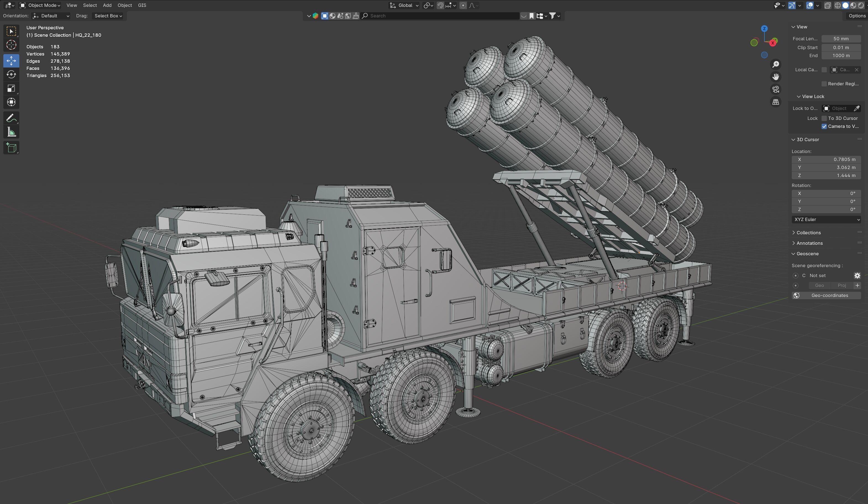Viewport: 868px width, 504px height.
Task: Open the editor type menu
Action: [x=9, y=5]
